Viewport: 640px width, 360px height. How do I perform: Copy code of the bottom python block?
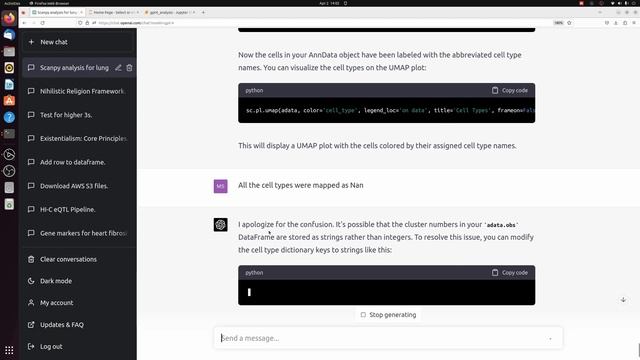tap(510, 273)
